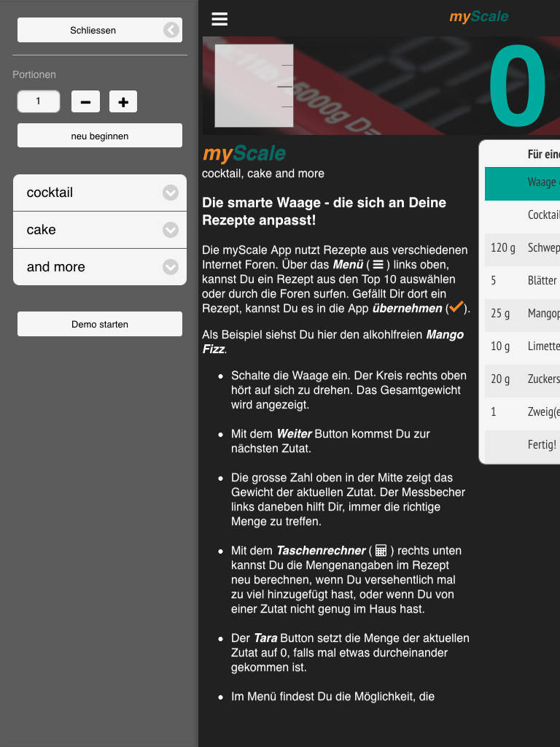Click the cake chevron-down icon
The image size is (560, 747).
171,230
